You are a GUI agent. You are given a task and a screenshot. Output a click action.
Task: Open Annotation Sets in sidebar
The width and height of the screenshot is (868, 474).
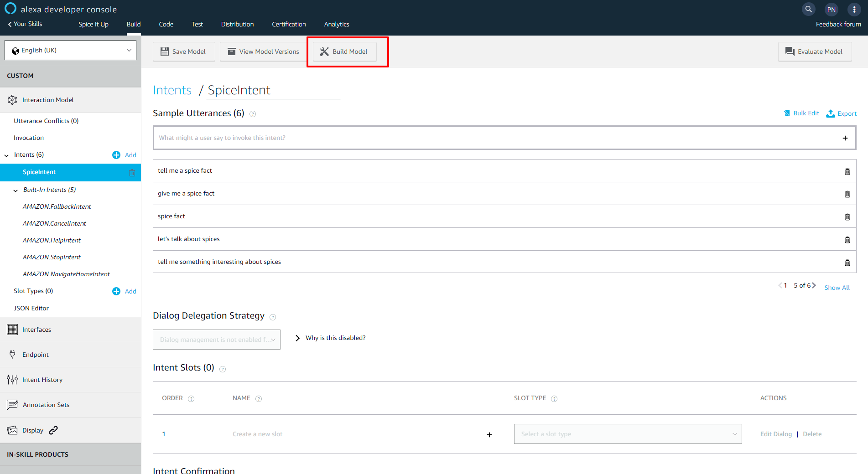pos(71,405)
